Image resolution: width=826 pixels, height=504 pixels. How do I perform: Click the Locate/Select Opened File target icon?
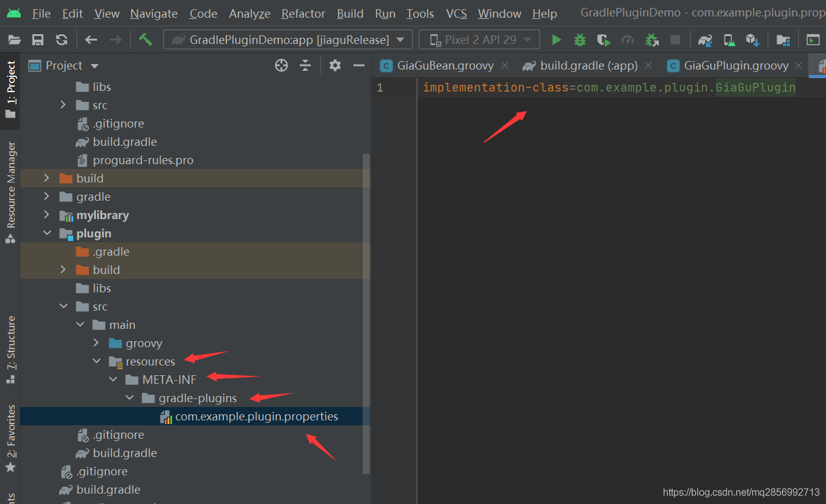[x=281, y=66]
